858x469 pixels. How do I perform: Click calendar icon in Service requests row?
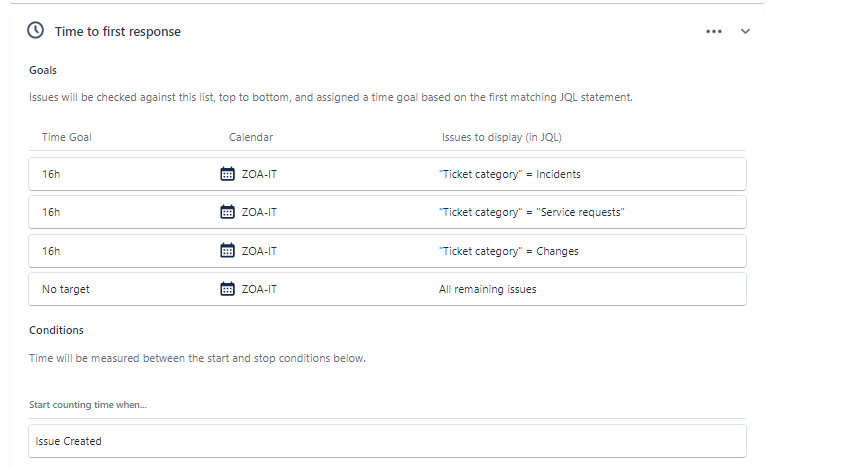227,212
